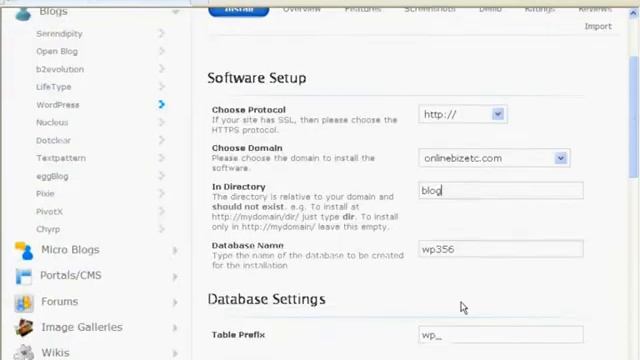This screenshot has width=640, height=360.
Task: Select Open Blog in the Blogs list
Action: pyautogui.click(x=57, y=51)
